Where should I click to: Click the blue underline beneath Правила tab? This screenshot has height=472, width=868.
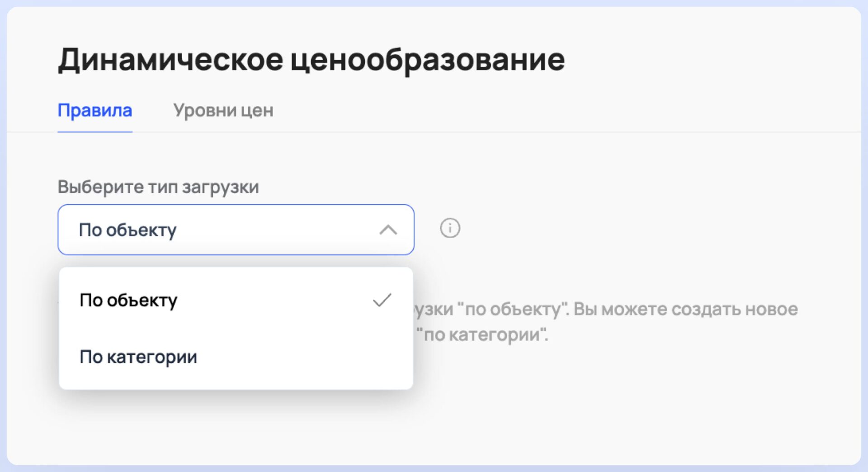coord(95,132)
